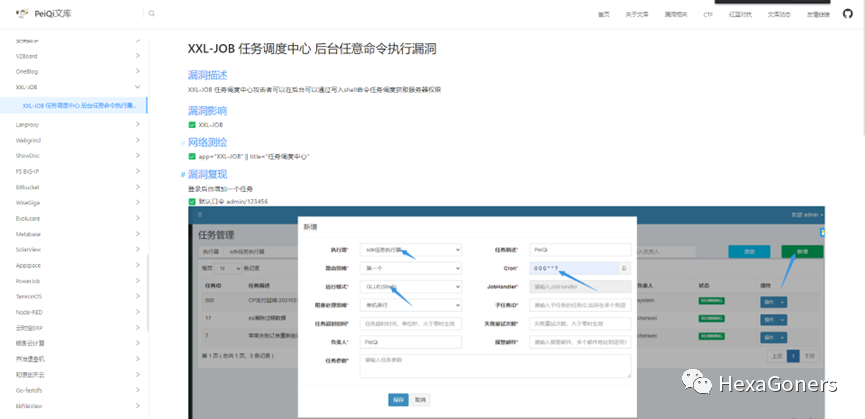Click the 漏洞描述 section heading
The image size is (865, 419).
click(207, 75)
